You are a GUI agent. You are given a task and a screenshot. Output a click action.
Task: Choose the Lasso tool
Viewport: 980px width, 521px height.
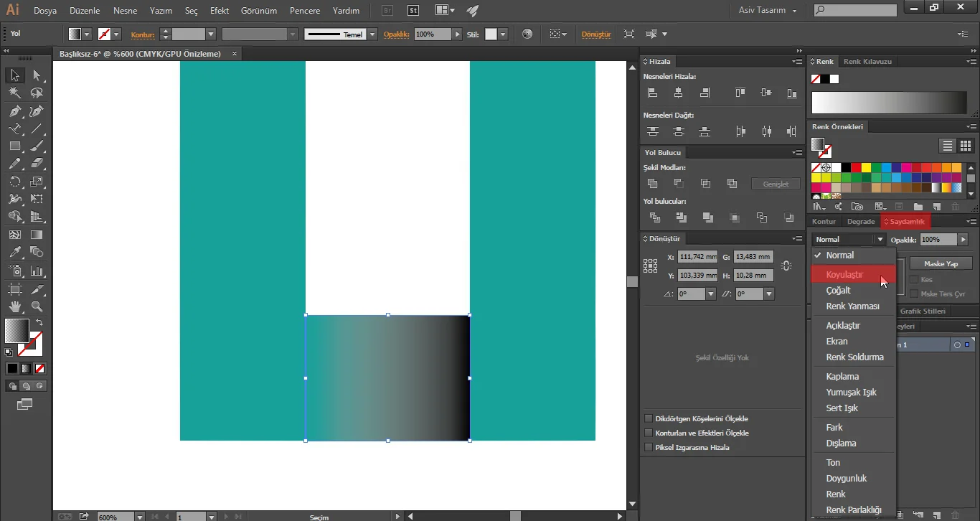click(37, 93)
